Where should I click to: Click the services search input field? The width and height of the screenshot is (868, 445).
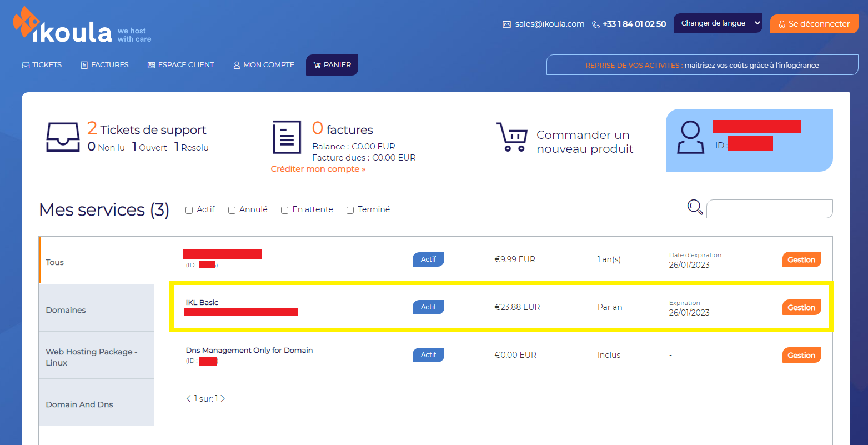tap(769, 209)
